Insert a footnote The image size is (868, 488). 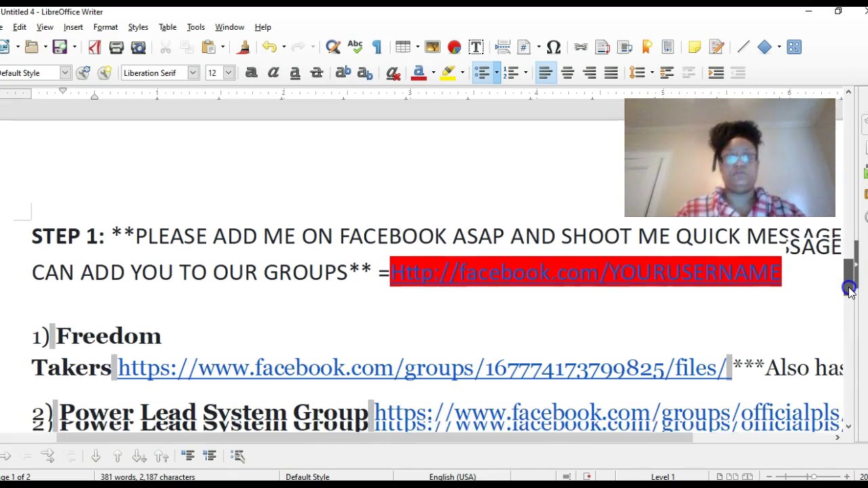click(602, 47)
